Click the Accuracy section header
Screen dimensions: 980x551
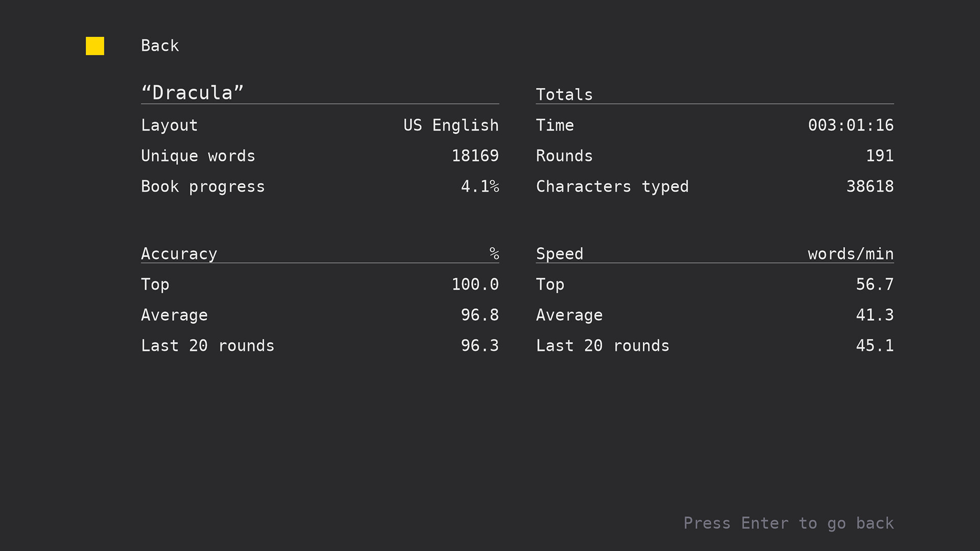point(179,254)
